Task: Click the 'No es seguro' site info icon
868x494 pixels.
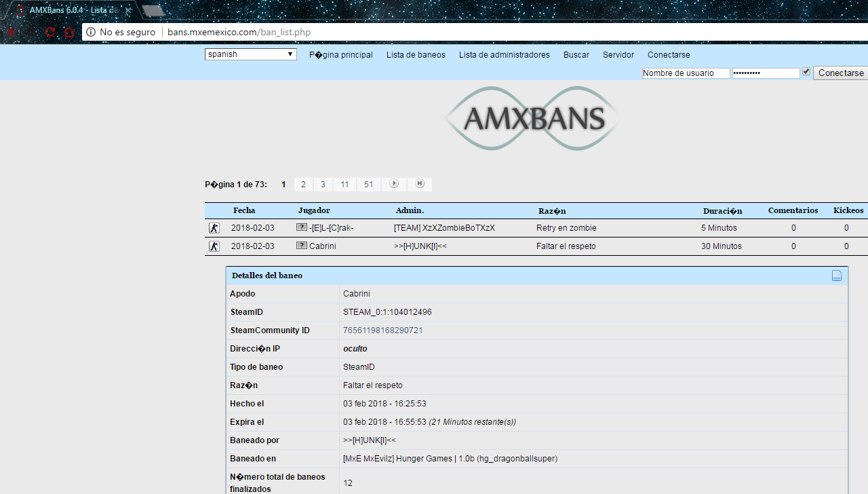Action: coord(91,32)
